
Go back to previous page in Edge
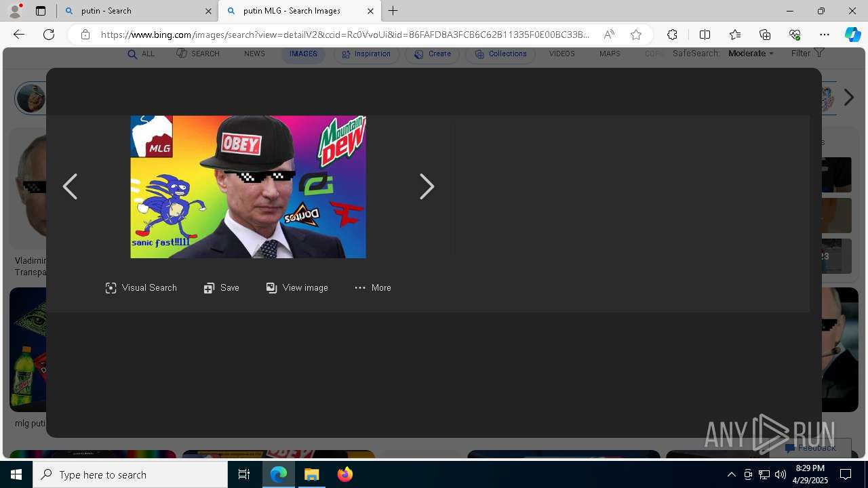coord(19,35)
